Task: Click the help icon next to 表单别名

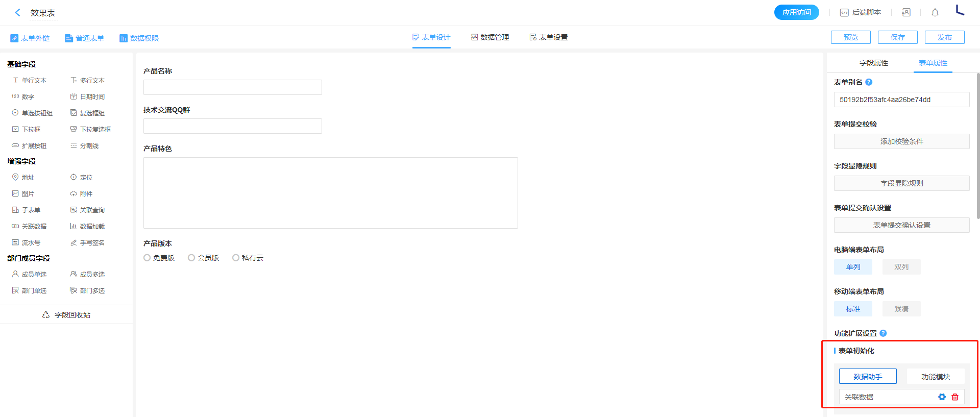Action: point(869,82)
